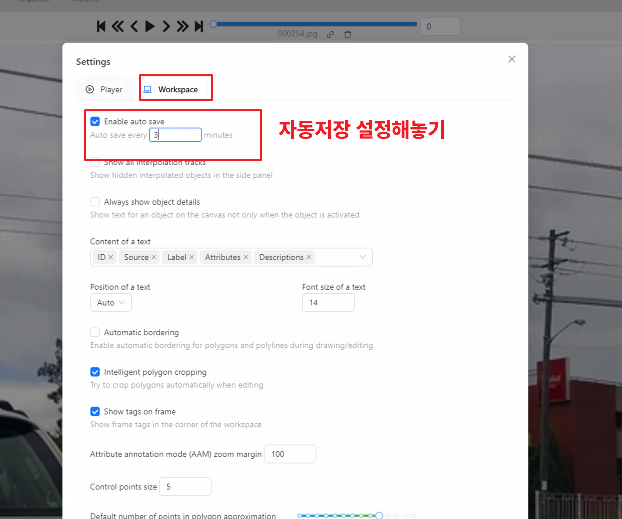The image size is (622, 519).
Task: Jump backward multiple frames
Action: [117, 26]
